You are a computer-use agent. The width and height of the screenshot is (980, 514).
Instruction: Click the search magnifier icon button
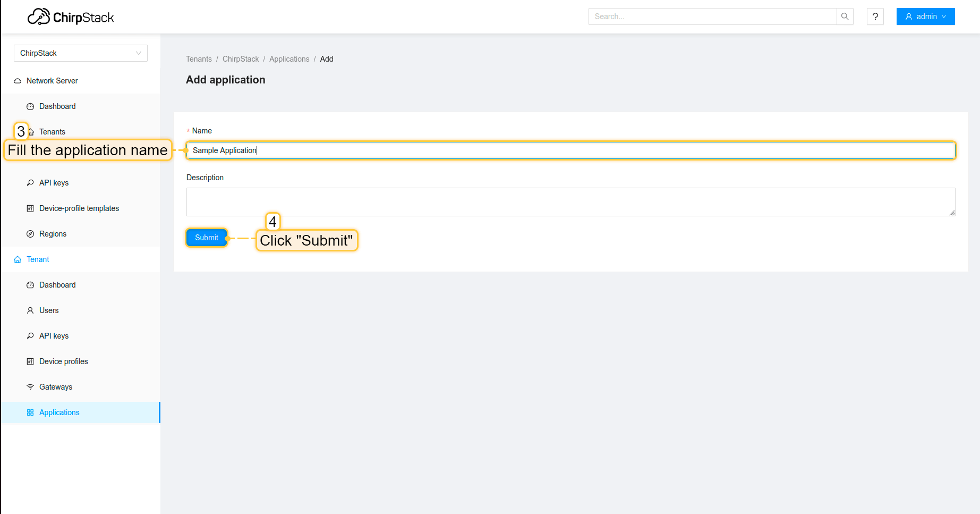tap(845, 16)
